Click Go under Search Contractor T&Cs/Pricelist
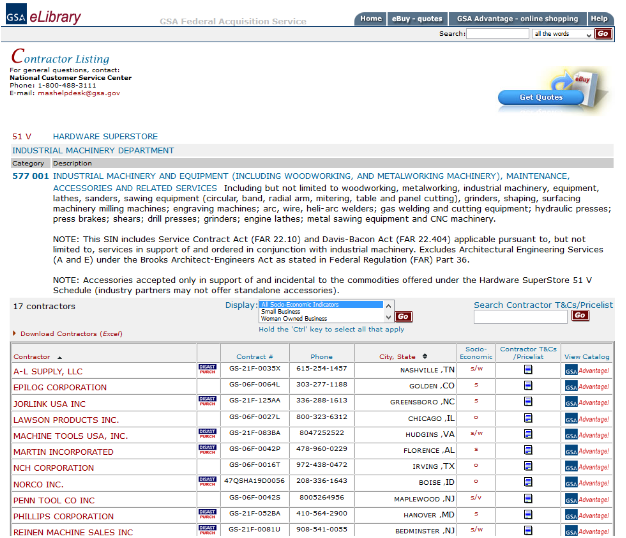This screenshot has width=626, height=538. [x=580, y=315]
